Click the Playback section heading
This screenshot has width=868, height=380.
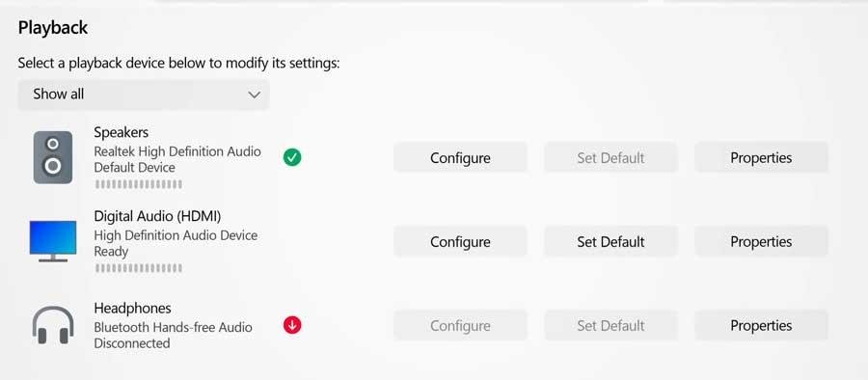coord(53,28)
